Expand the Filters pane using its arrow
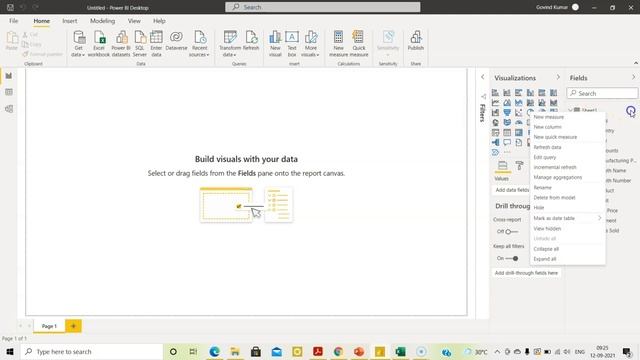This screenshot has height=360, width=640. point(482,77)
